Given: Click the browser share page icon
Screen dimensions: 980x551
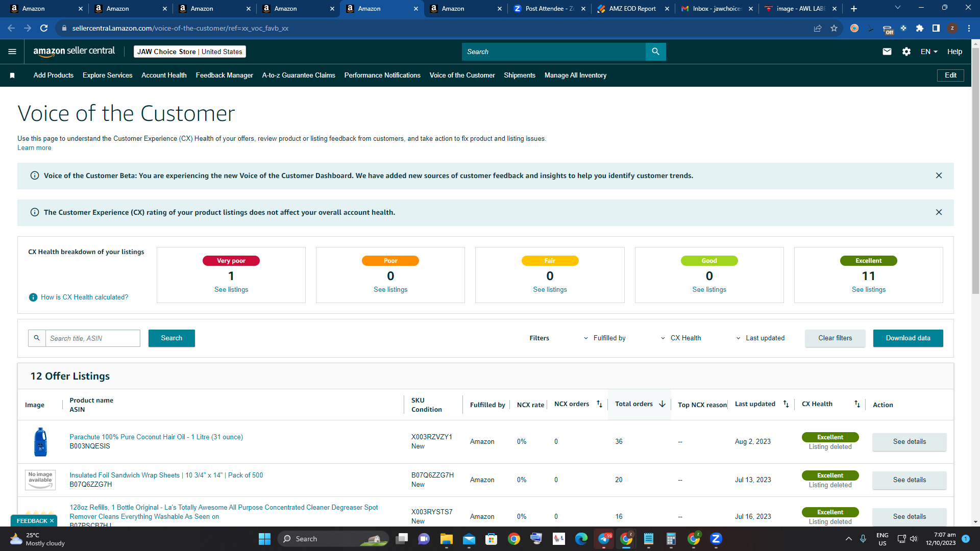Looking at the screenshot, I should [818, 28].
